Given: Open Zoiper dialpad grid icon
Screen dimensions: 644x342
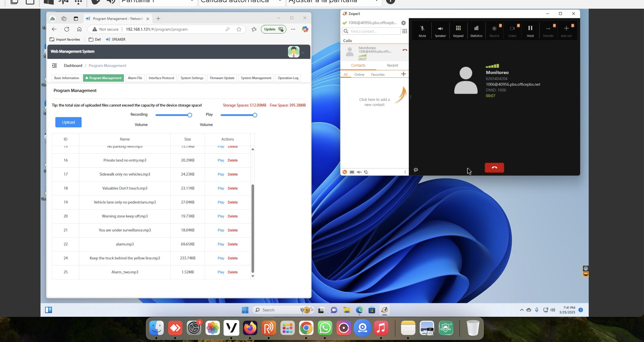Looking at the screenshot, I should pos(405,31).
